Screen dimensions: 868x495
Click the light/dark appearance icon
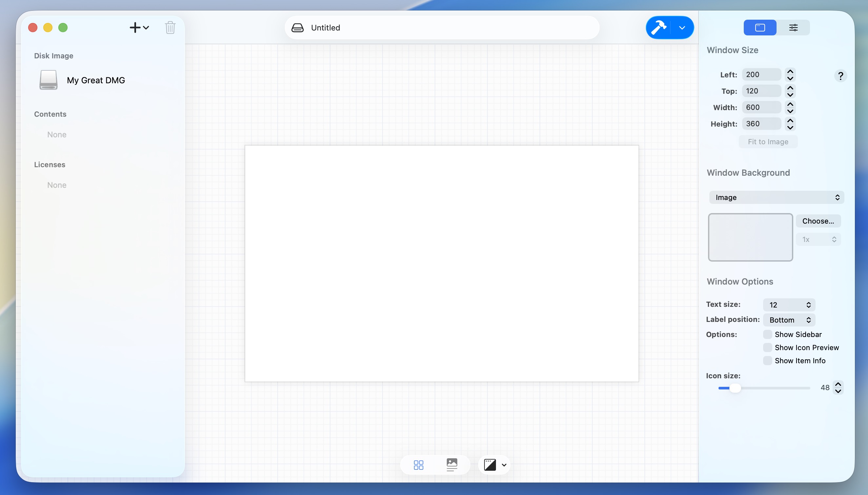(490, 465)
